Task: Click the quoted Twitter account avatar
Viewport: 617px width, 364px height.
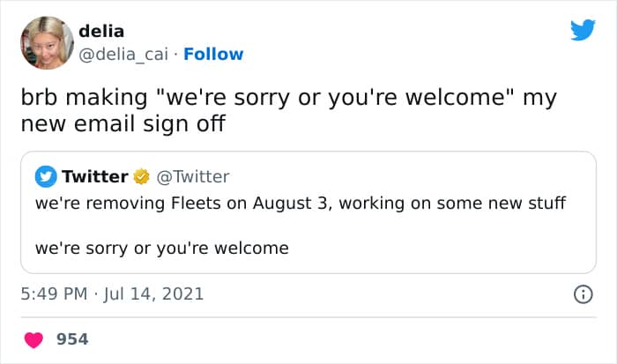Action: coord(46,177)
